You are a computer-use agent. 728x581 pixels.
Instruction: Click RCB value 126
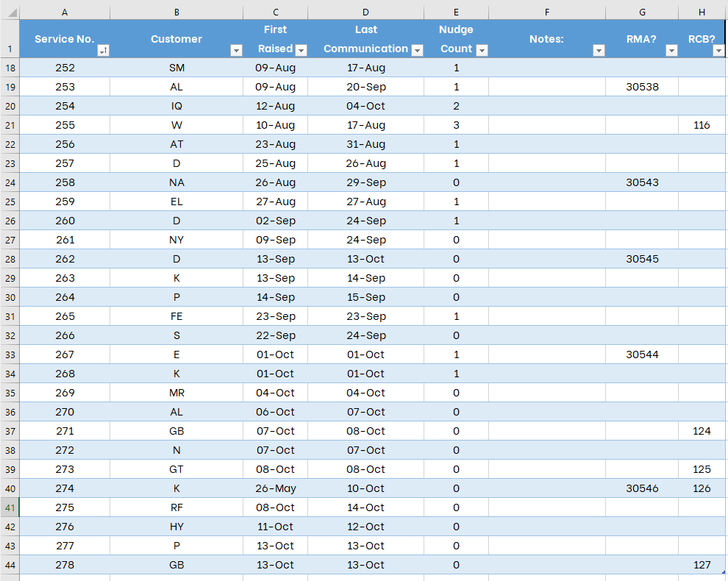pyautogui.click(x=702, y=488)
